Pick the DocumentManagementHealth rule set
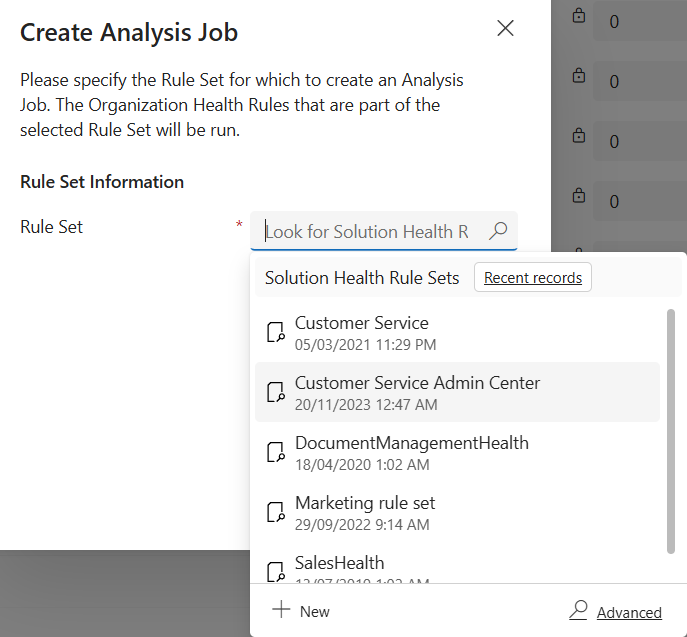 click(x=411, y=443)
